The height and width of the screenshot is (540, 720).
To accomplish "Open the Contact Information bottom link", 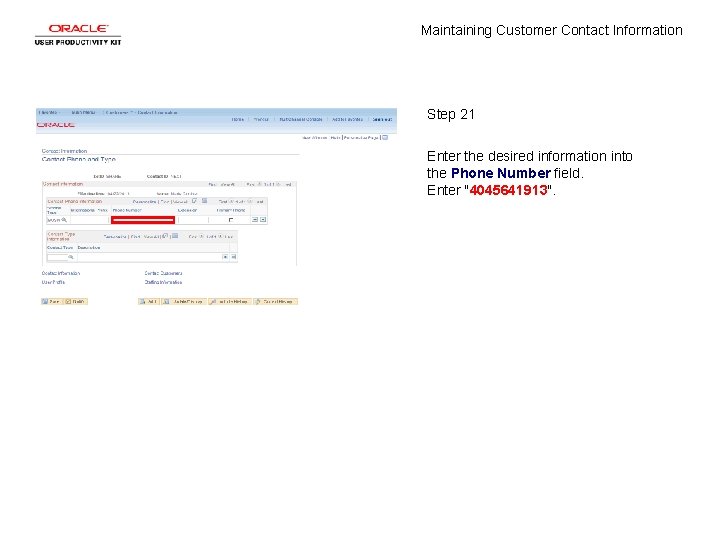I will [x=61, y=273].
